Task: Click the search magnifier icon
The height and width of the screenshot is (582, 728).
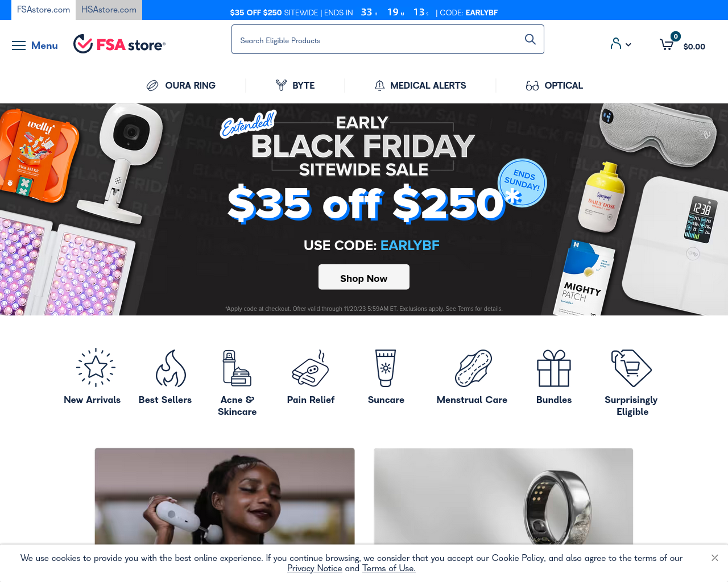Action: (530, 39)
